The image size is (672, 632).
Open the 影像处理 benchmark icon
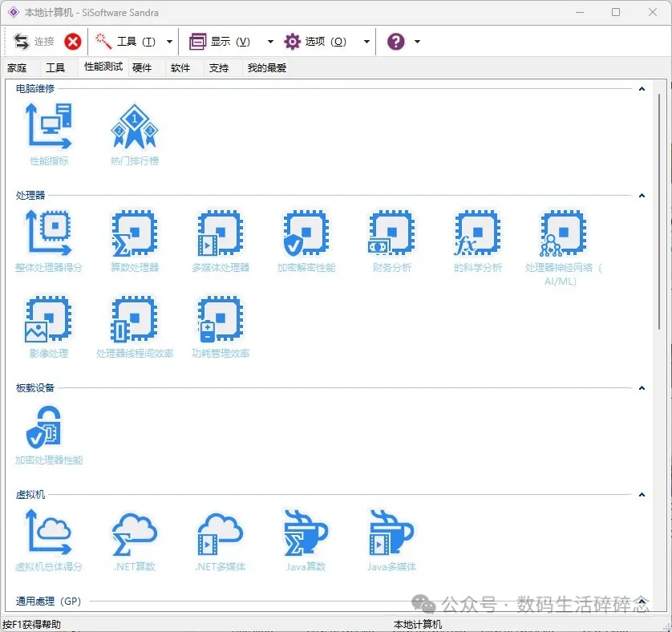[x=49, y=326]
